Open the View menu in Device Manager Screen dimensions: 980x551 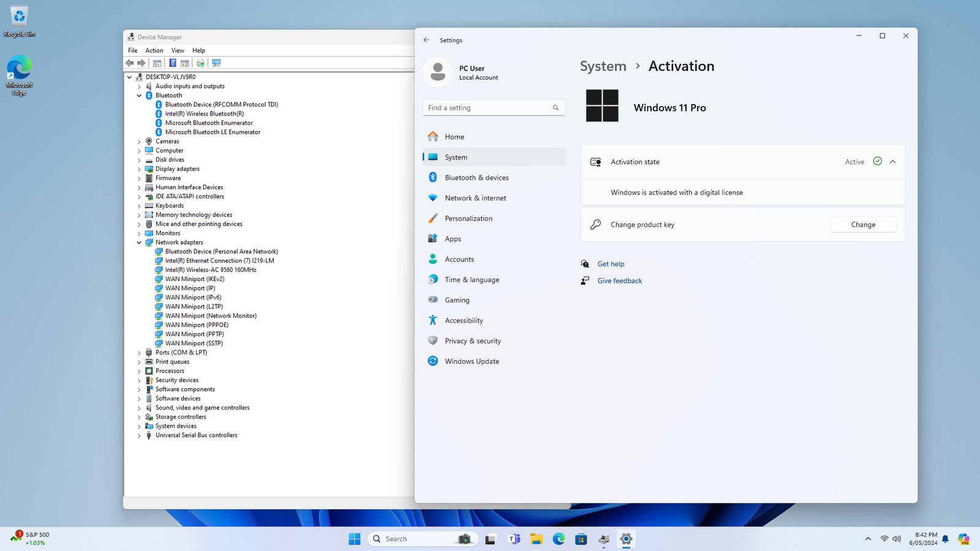click(178, 50)
